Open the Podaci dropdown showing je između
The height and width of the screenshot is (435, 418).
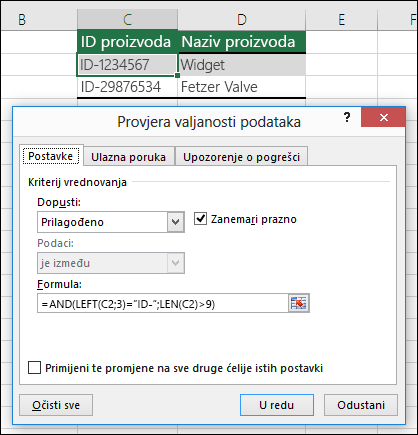click(x=111, y=263)
